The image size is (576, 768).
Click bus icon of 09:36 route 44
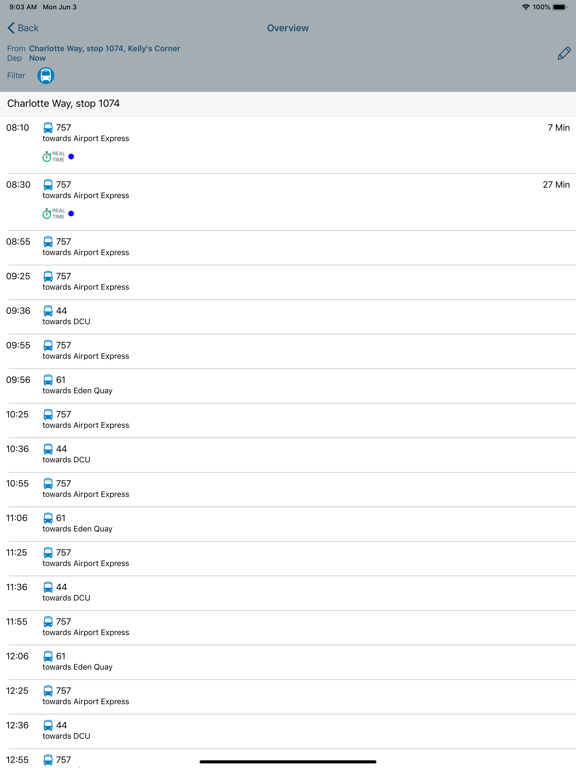click(48, 311)
